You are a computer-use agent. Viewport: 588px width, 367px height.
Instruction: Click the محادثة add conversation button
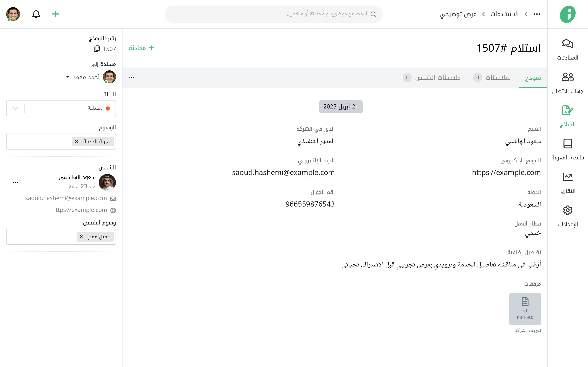pyautogui.click(x=141, y=48)
